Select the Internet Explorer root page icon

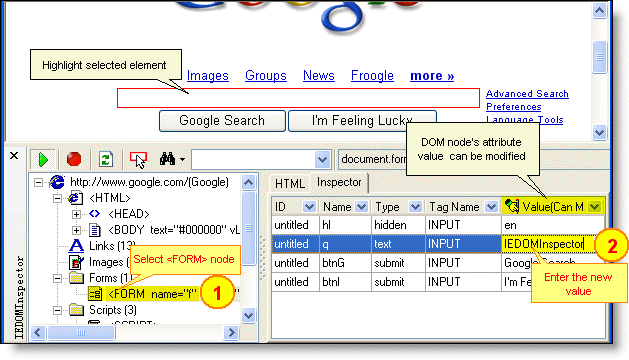(x=57, y=182)
